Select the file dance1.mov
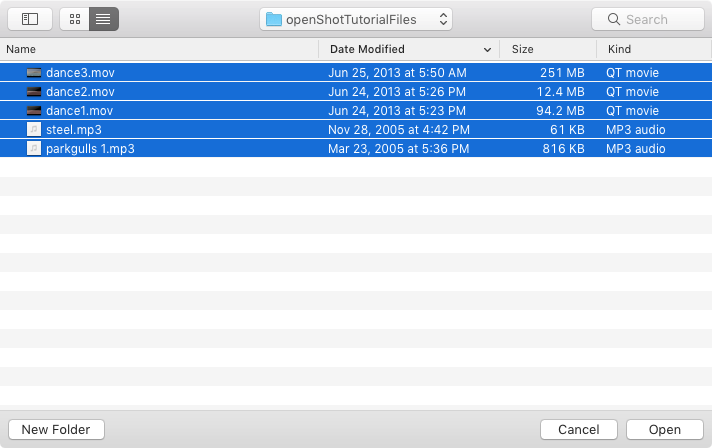Screen dimensions: 712x448 (79, 111)
